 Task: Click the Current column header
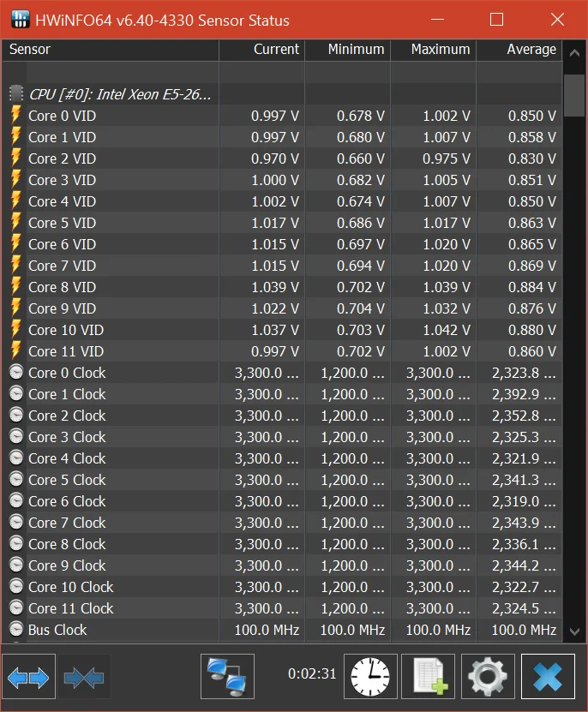(261, 50)
